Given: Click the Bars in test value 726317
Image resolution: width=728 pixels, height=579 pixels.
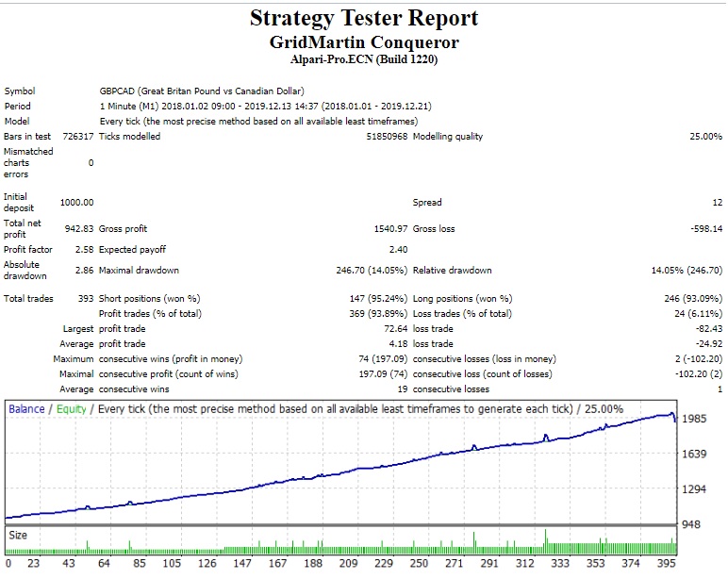Looking at the screenshot, I should pos(77,137).
